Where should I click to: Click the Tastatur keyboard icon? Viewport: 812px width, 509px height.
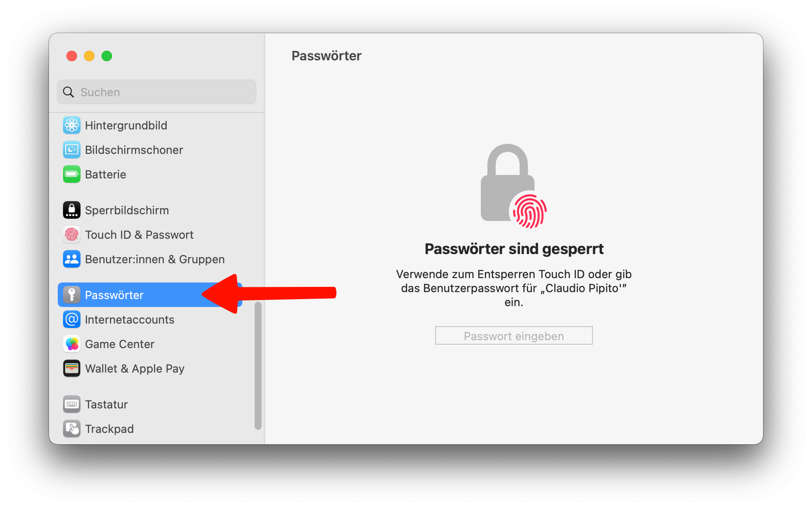click(71, 404)
